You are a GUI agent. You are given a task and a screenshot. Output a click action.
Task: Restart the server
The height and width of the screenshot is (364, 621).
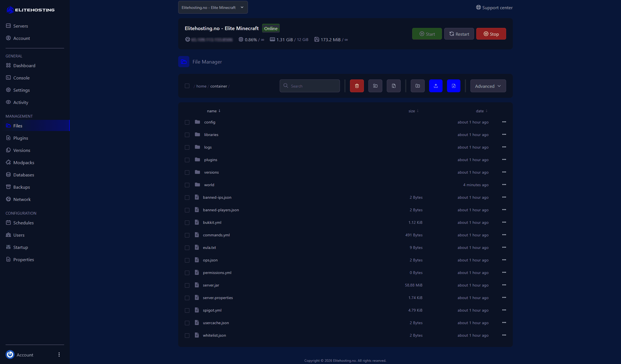tap(459, 34)
